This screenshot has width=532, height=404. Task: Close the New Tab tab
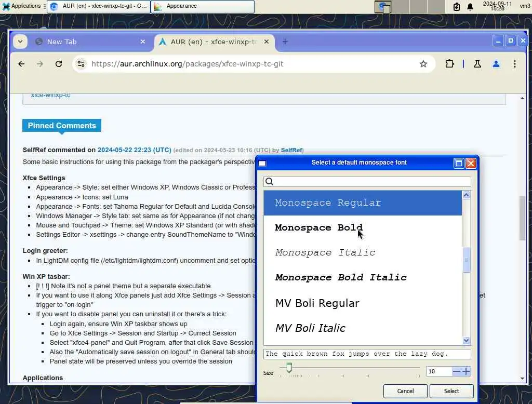143,42
